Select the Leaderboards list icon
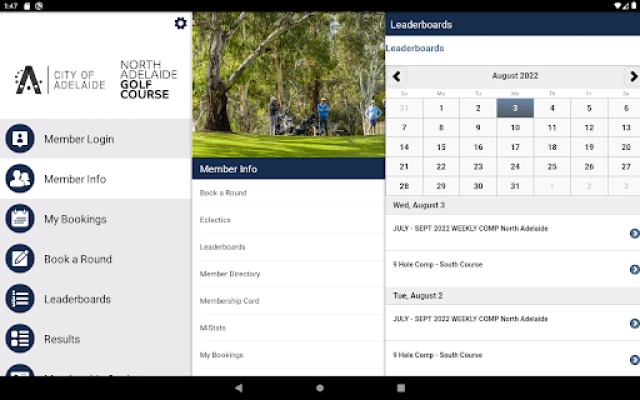Viewport: 640px width, 400px height. coord(20,299)
